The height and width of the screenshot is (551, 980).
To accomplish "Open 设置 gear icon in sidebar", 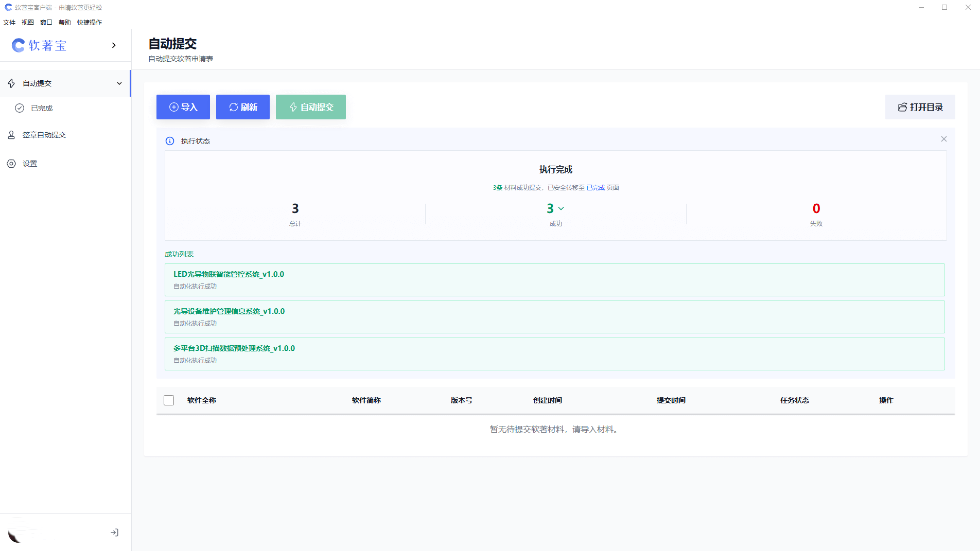I will pyautogui.click(x=11, y=164).
